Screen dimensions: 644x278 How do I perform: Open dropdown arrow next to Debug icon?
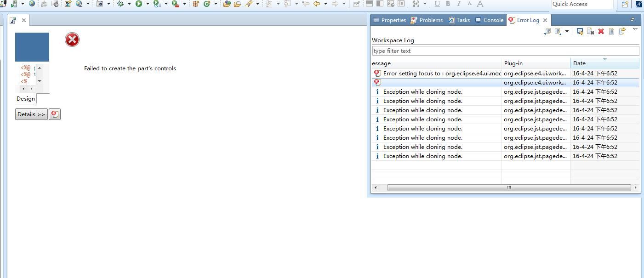pyautogui.click(x=129, y=4)
